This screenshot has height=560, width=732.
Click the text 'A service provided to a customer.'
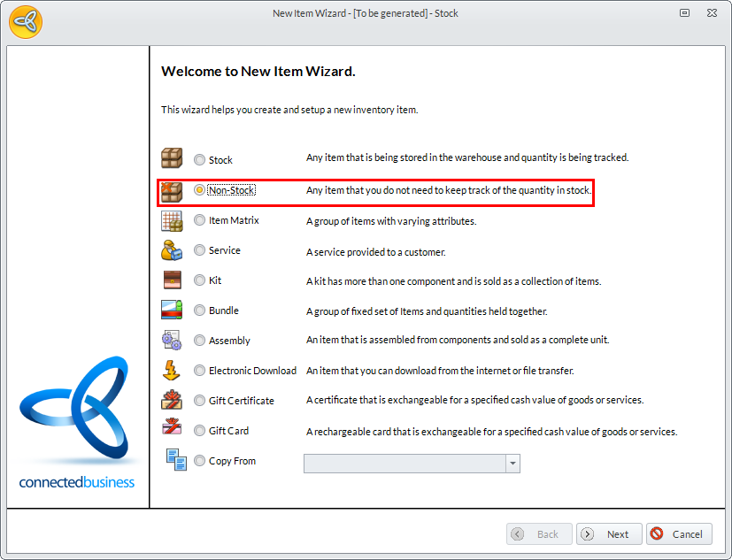coord(376,252)
